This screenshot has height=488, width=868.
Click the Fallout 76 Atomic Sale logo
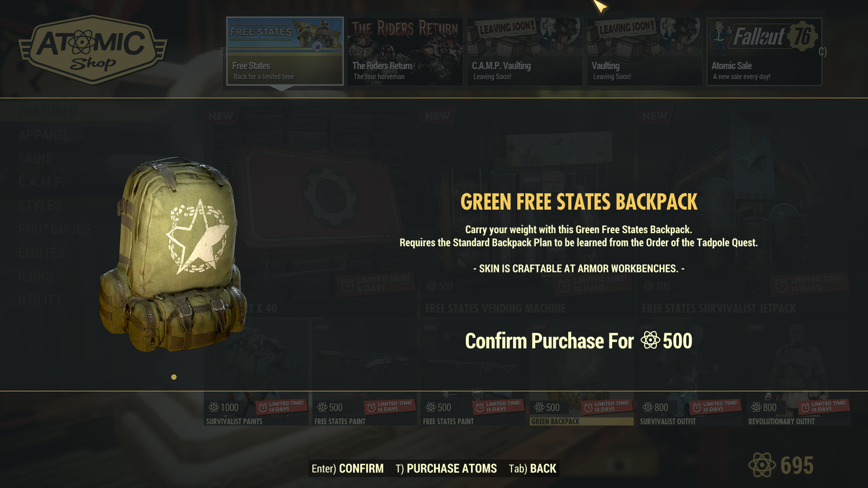coord(764,36)
